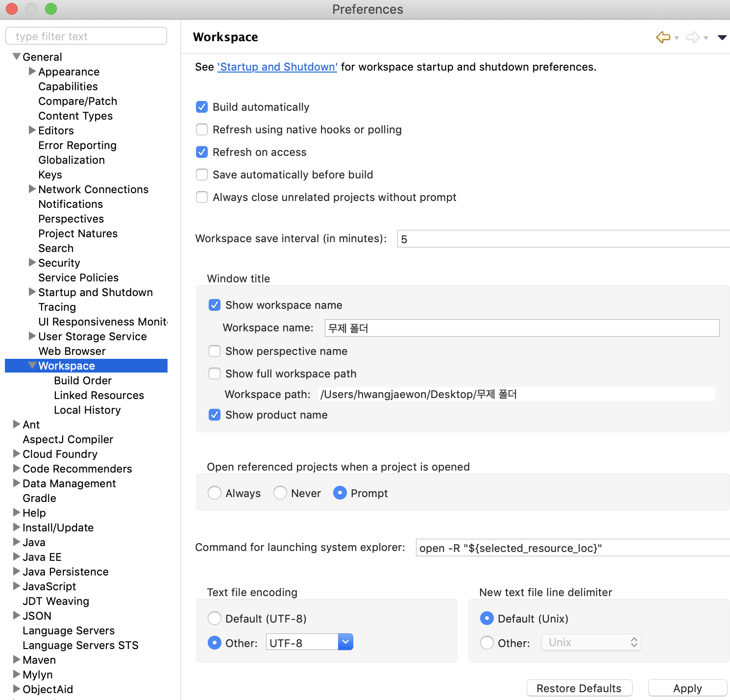Click the Restore Defaults button

579,688
